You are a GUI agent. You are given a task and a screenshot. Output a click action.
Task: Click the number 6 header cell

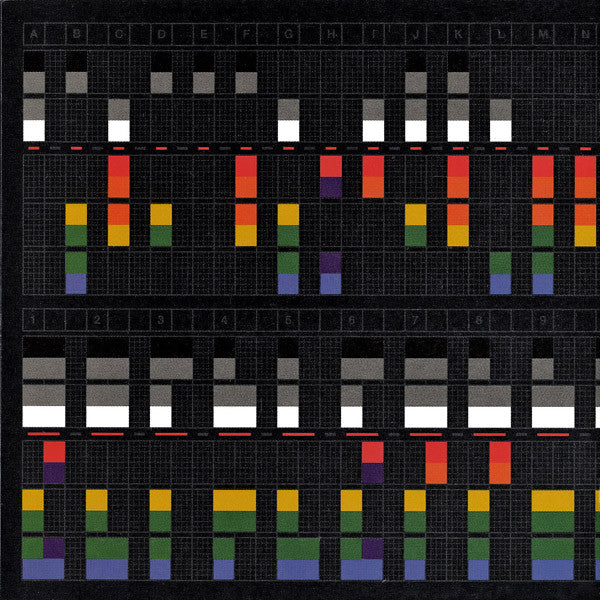pyautogui.click(x=352, y=320)
